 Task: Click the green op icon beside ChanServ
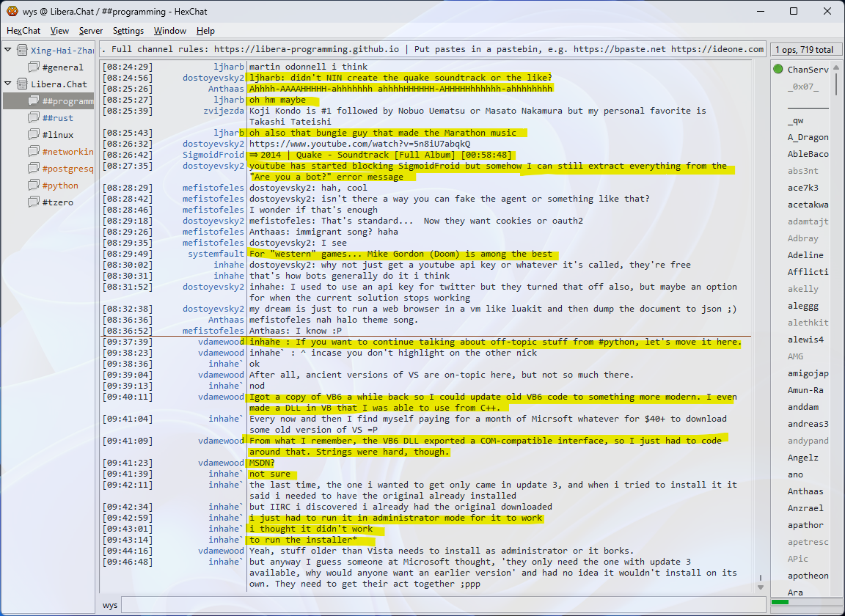tap(778, 70)
